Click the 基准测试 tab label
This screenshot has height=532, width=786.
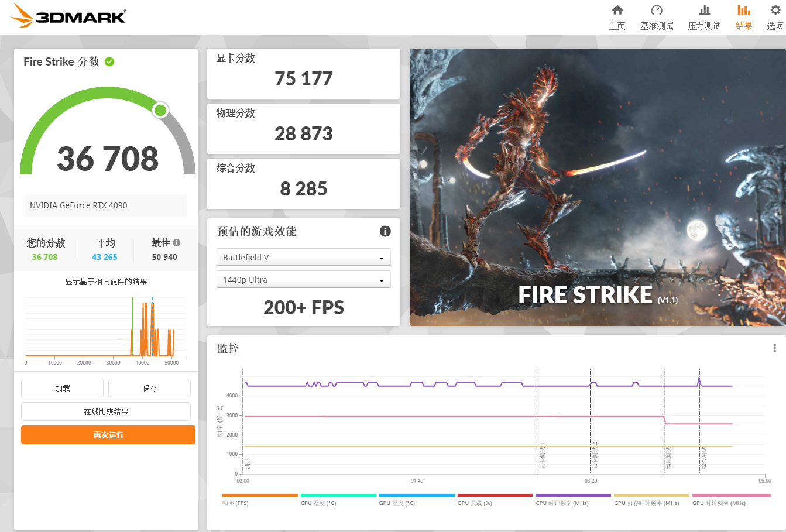click(x=657, y=26)
